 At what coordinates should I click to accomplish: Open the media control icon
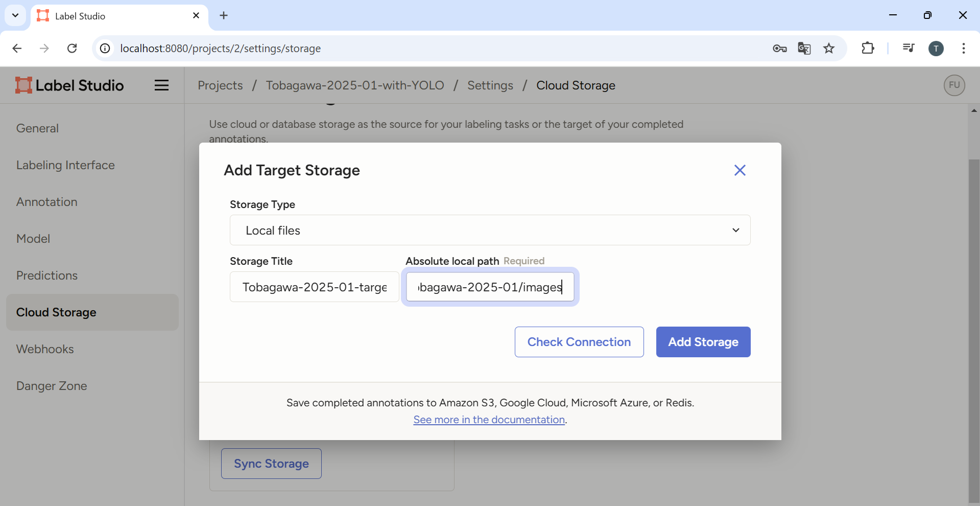908,49
